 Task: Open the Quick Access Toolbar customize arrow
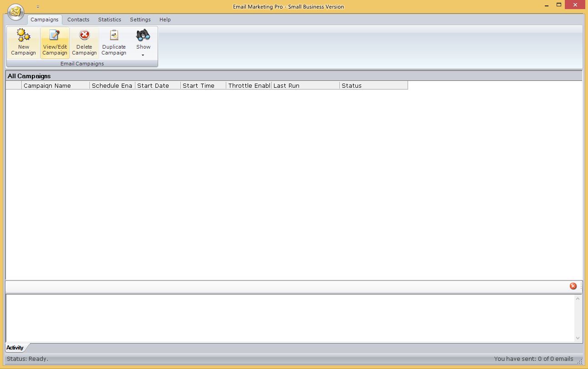38,7
